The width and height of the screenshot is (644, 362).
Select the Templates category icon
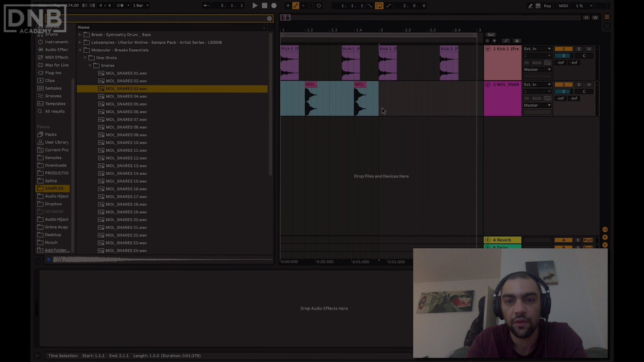click(x=41, y=104)
